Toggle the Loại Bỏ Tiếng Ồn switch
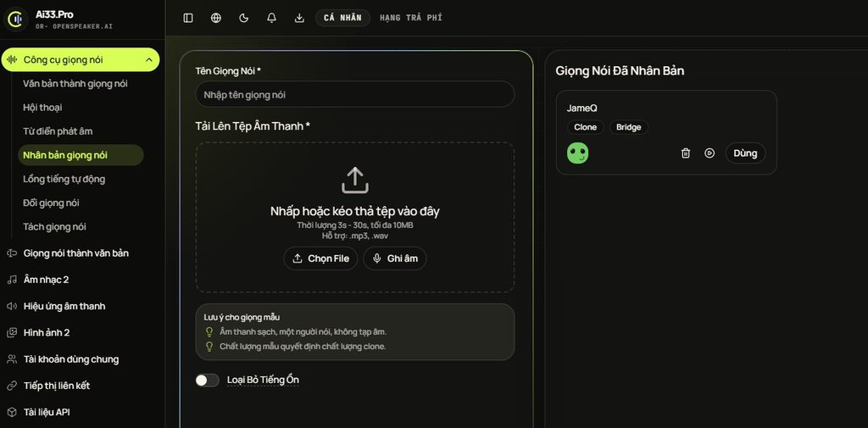The height and width of the screenshot is (428, 868). point(207,381)
